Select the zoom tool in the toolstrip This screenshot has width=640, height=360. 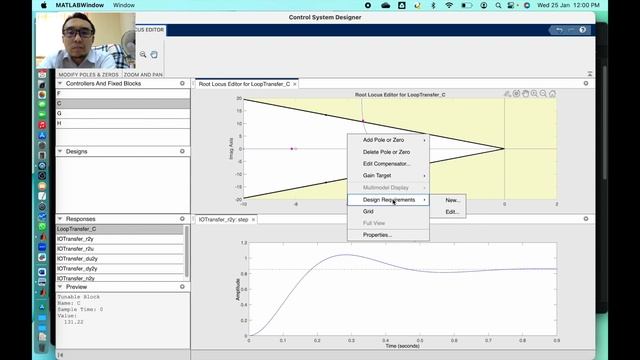point(143,54)
